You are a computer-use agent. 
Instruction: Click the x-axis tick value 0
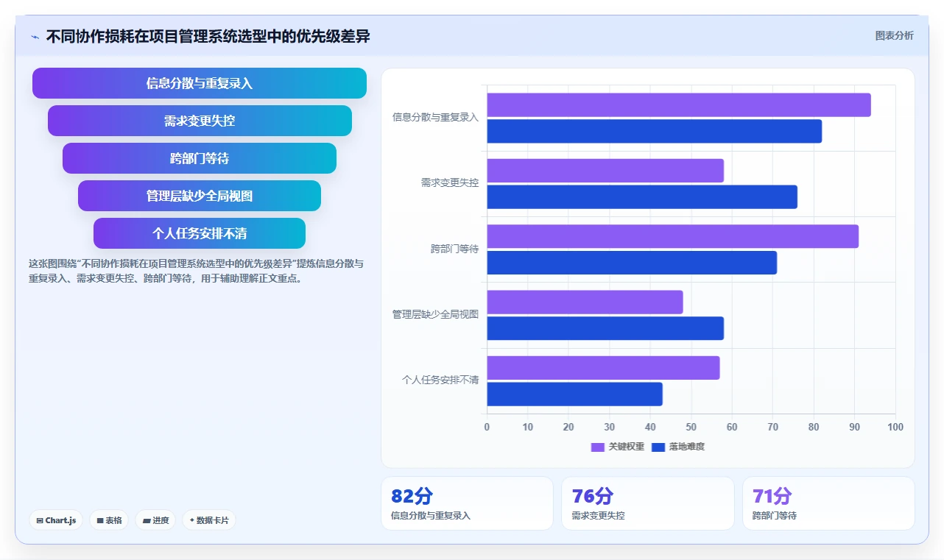tap(487, 427)
